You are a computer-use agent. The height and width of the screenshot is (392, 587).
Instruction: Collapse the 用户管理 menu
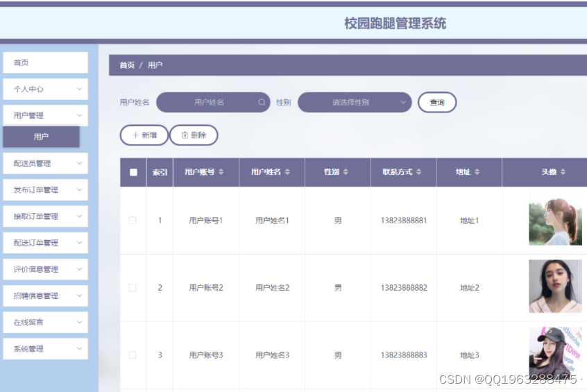point(46,115)
